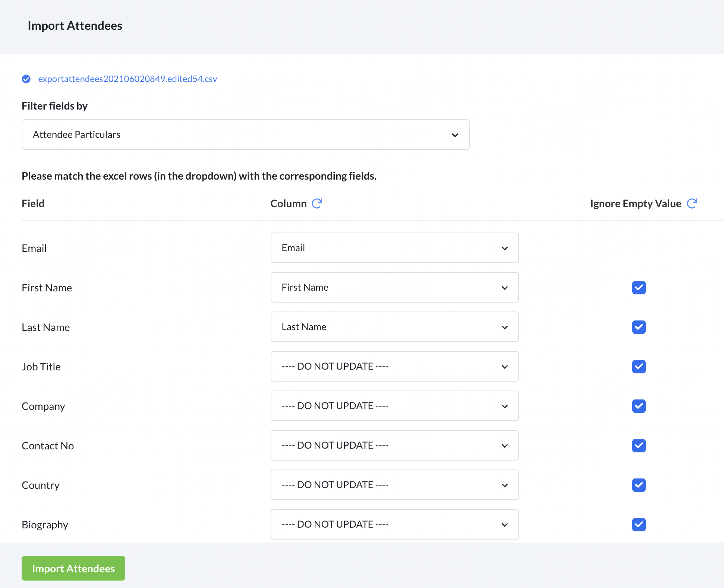Toggle Ignore Empty Value for Job Title
724x588 pixels.
pyautogui.click(x=639, y=367)
